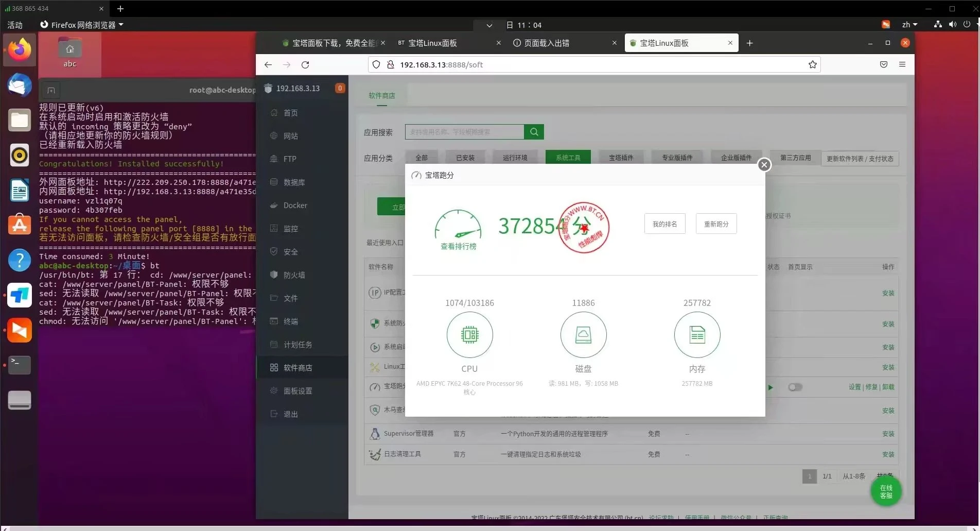This screenshot has height=531, width=980.
Task: Open Terminal from the Ubuntu dock
Action: coord(20,365)
